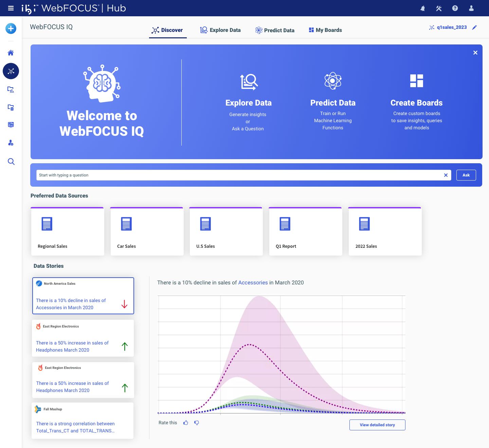This screenshot has width=489, height=448.
Task: Click the Preferred Data Sources heading
Action: click(x=59, y=196)
